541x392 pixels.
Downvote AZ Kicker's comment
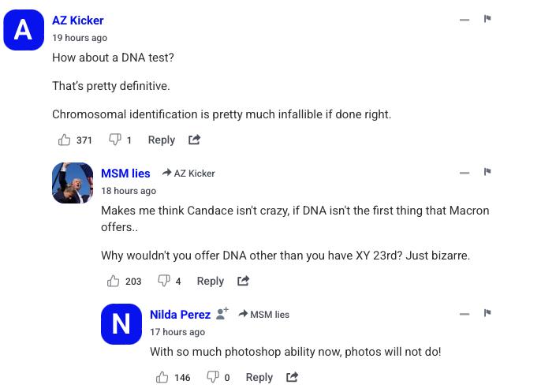point(115,140)
